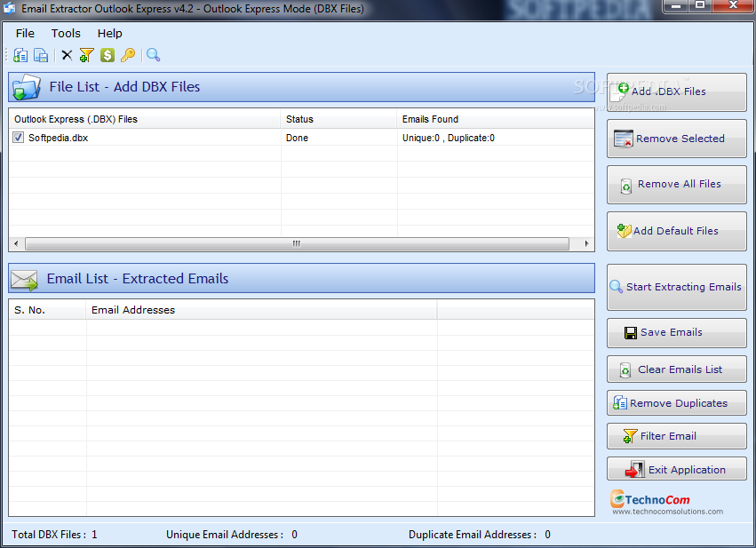Click the Unique Email Addresses status text
This screenshot has height=548, width=756.
[x=232, y=535]
